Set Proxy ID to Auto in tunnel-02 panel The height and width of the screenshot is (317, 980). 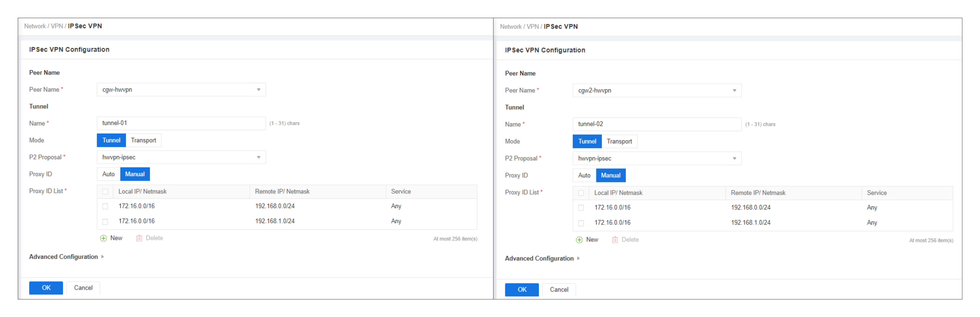[x=584, y=175]
